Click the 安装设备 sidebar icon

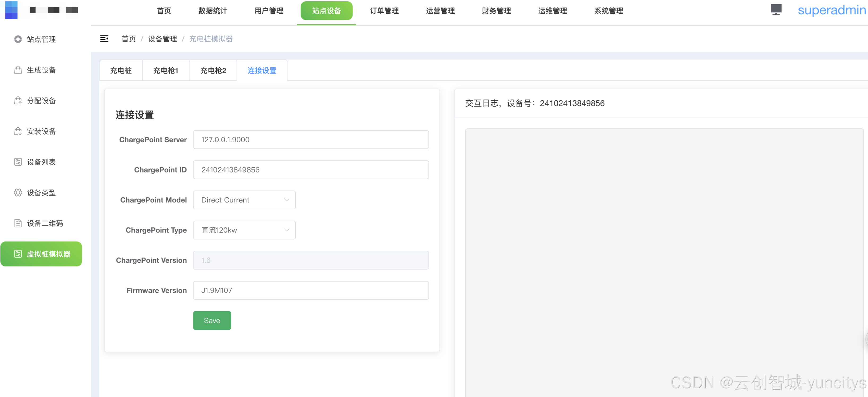point(18,131)
